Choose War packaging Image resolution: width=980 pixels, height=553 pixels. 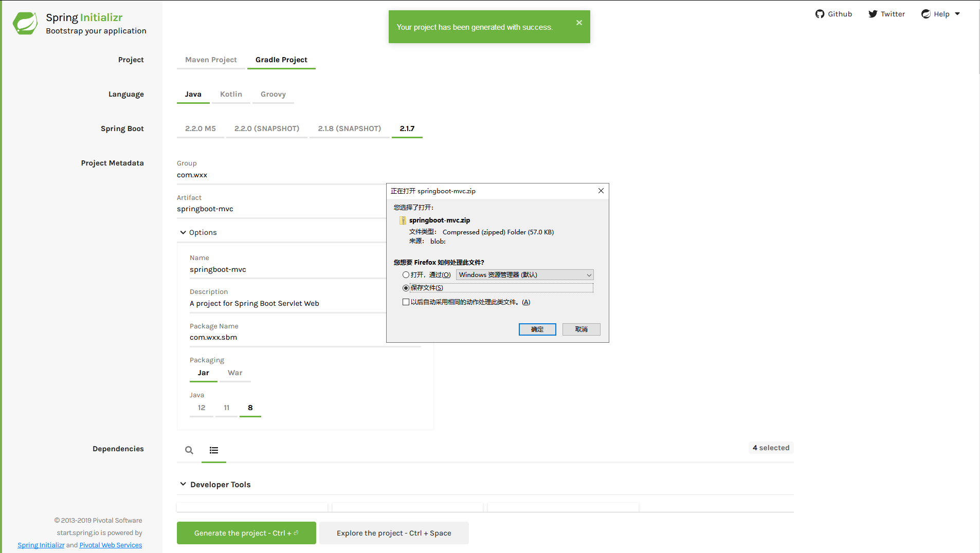click(x=235, y=373)
